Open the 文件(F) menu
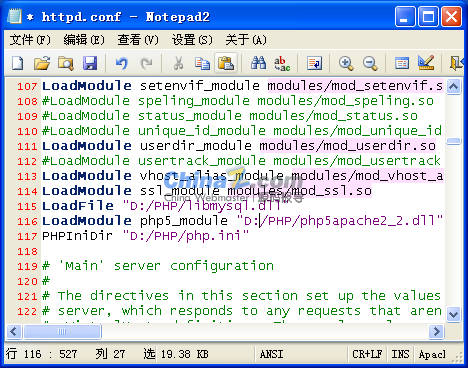 [x=30, y=40]
